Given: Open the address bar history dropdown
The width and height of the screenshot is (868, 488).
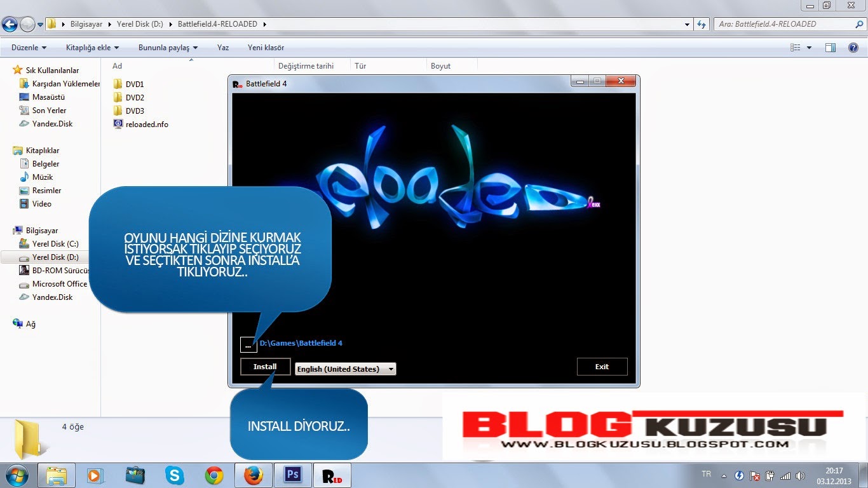Looking at the screenshot, I should pyautogui.click(x=688, y=24).
